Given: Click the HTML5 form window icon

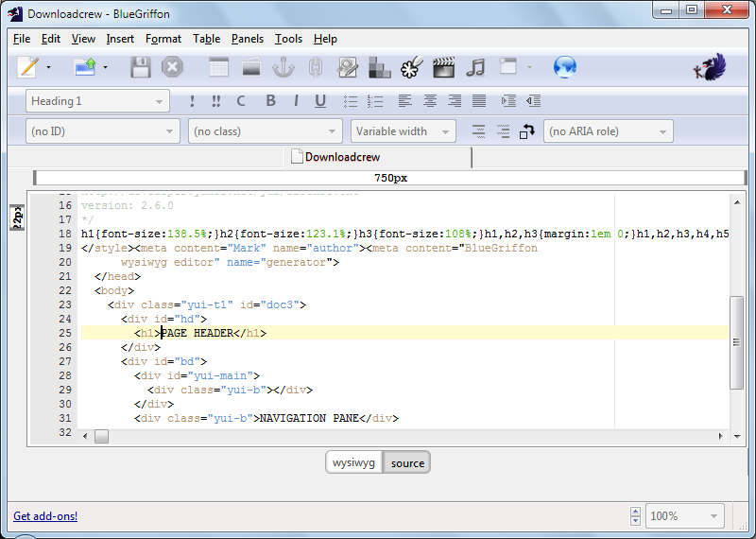Looking at the screenshot, I should click(x=507, y=66).
